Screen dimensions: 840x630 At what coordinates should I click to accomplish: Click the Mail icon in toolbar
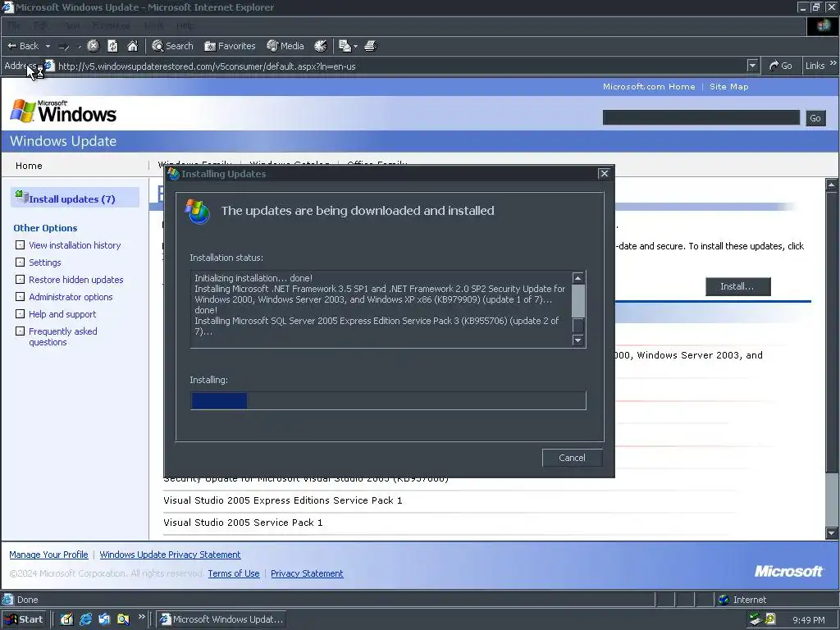pyautogui.click(x=345, y=46)
